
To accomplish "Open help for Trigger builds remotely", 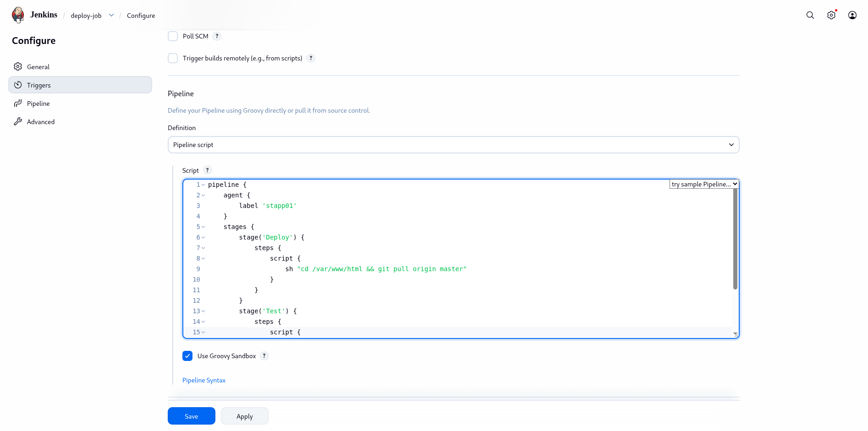I will point(311,58).
